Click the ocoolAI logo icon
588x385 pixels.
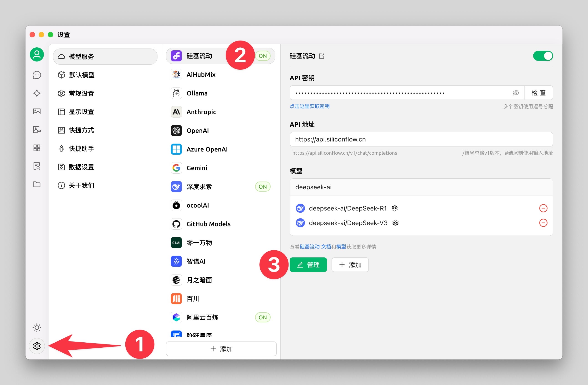pos(176,205)
